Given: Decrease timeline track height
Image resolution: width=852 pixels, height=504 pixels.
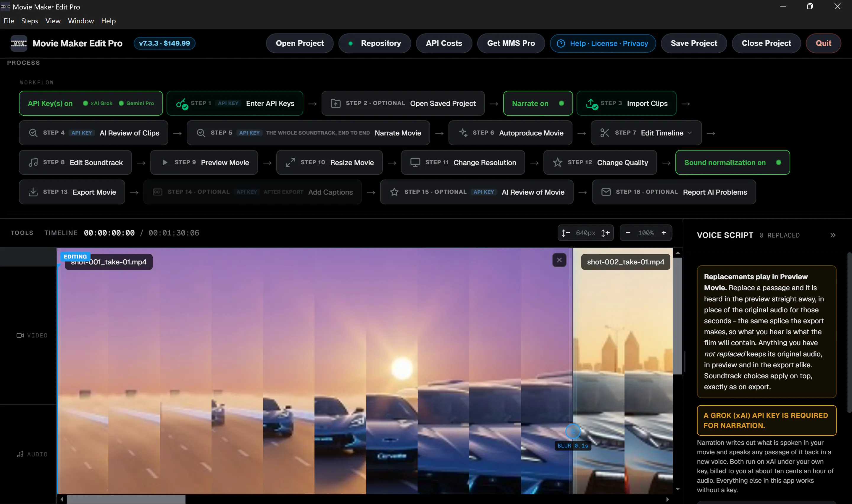Looking at the screenshot, I should tap(565, 233).
